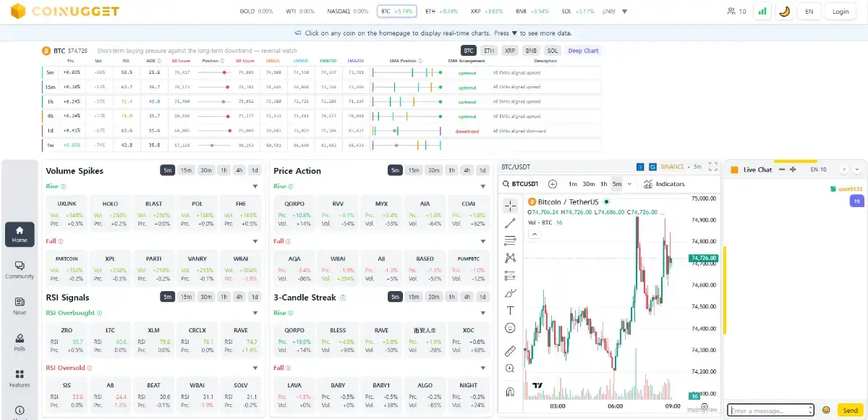Set Volume Spikes timeframe to 1d
868x420 pixels.
click(x=255, y=170)
